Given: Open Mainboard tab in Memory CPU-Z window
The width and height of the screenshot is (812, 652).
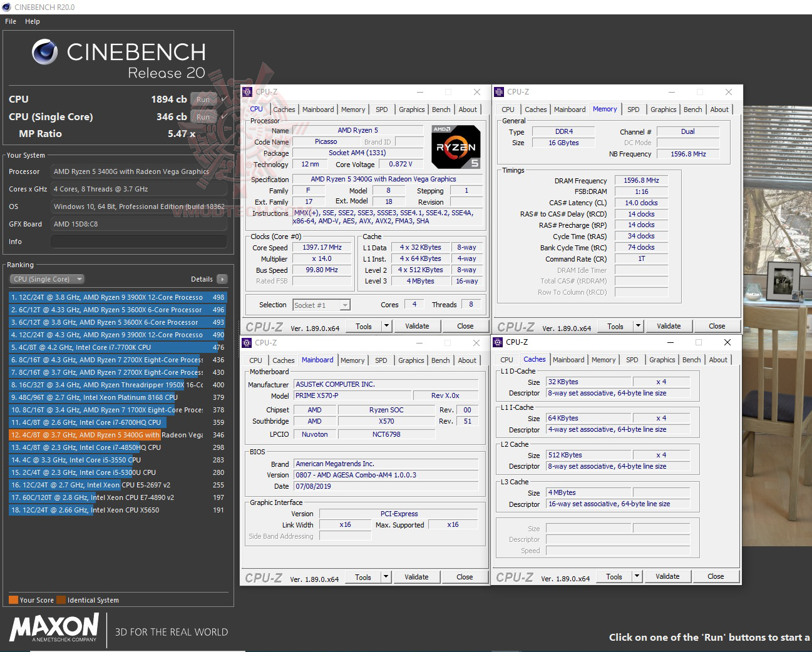Looking at the screenshot, I should click(570, 110).
